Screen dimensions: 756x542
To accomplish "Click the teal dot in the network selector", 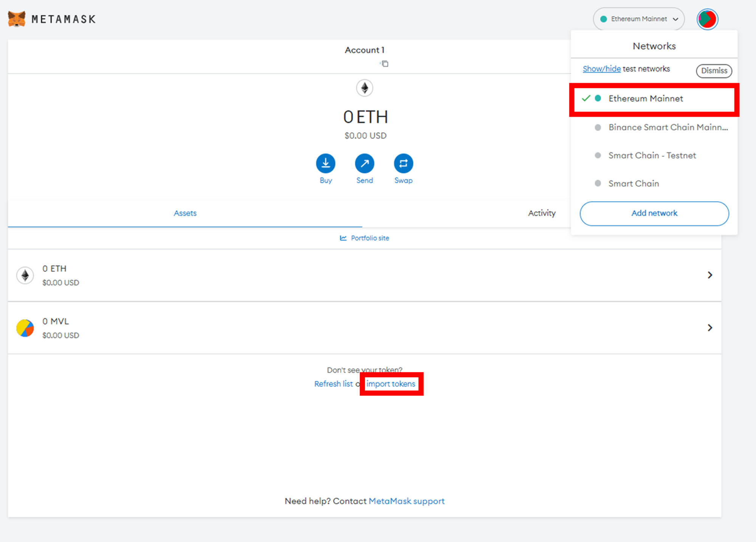I will (604, 19).
